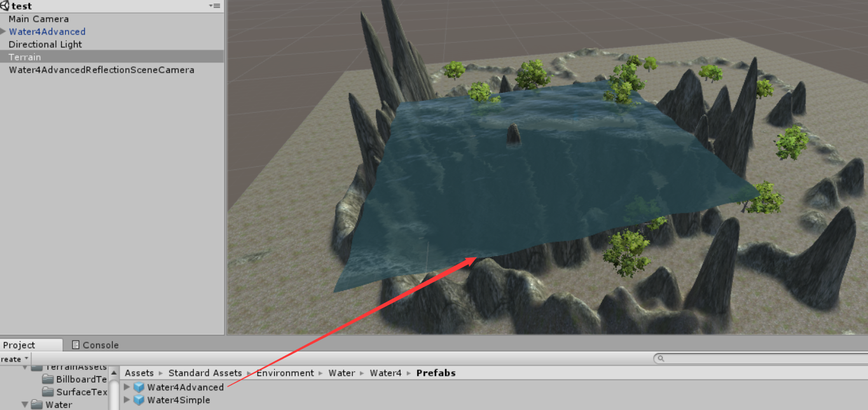Click the blue prefab cube icon for Water4Simple
The height and width of the screenshot is (410, 868).
point(139,400)
